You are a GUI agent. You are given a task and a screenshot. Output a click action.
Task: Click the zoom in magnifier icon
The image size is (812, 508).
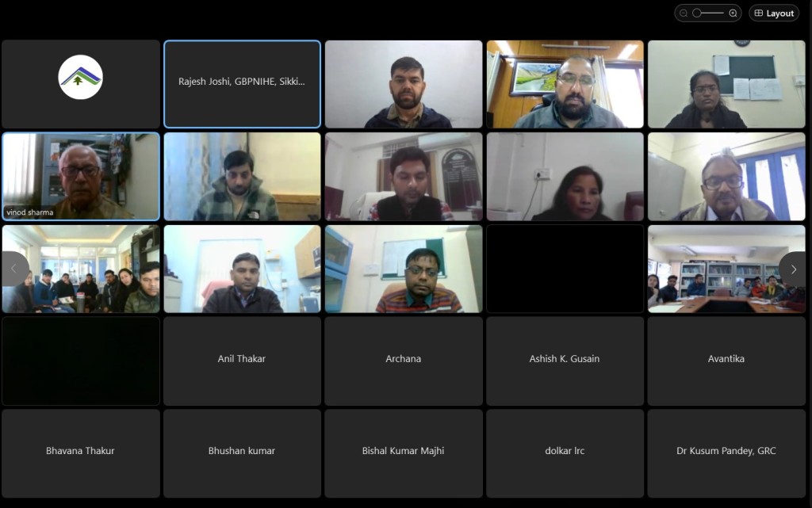tap(733, 13)
